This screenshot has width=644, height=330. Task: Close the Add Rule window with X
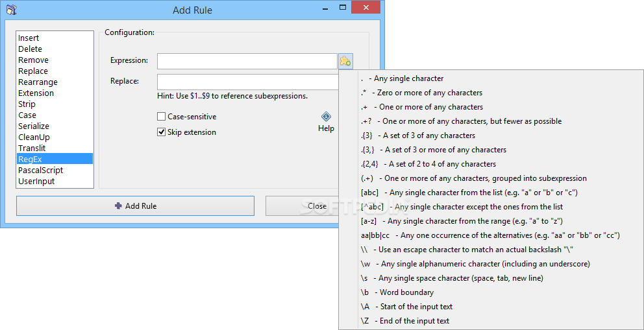click(x=365, y=7)
